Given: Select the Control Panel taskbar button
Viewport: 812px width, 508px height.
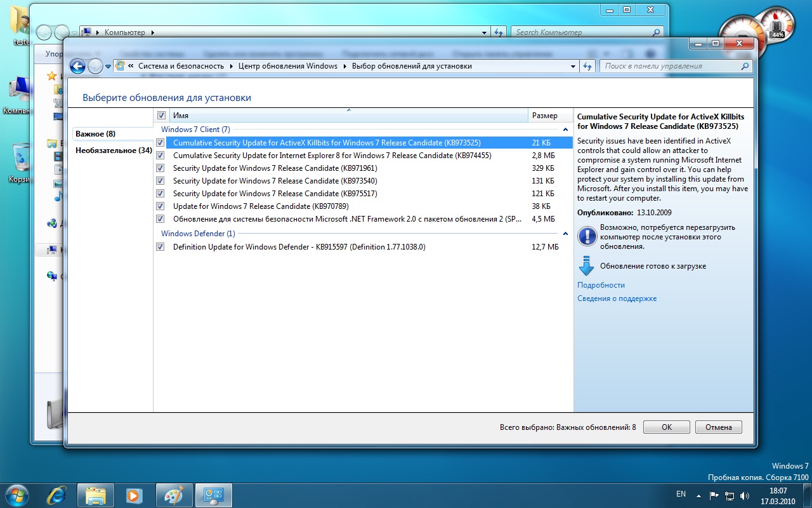Looking at the screenshot, I should click(x=213, y=495).
